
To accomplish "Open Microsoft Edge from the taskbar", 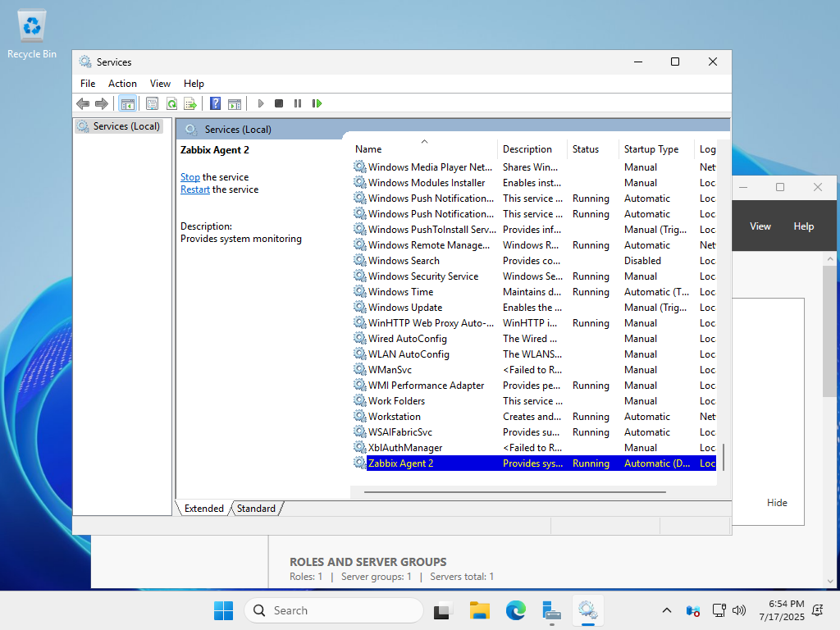I will pos(515,610).
